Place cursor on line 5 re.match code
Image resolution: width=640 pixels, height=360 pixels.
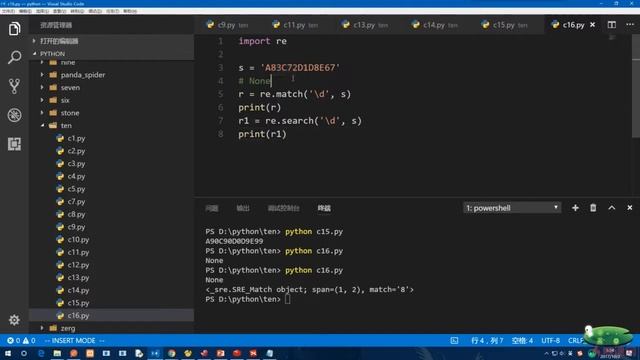[295, 94]
